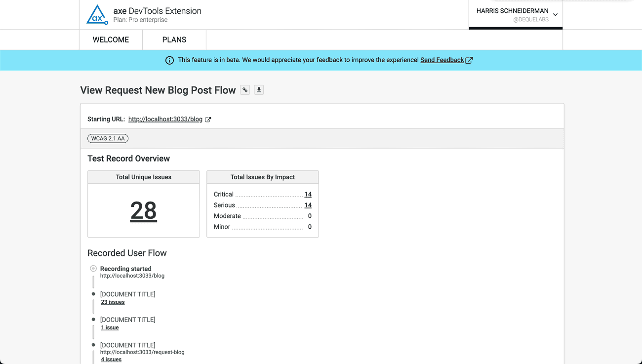Open the Send Feedback link
This screenshot has height=364, width=642.
pyautogui.click(x=441, y=60)
